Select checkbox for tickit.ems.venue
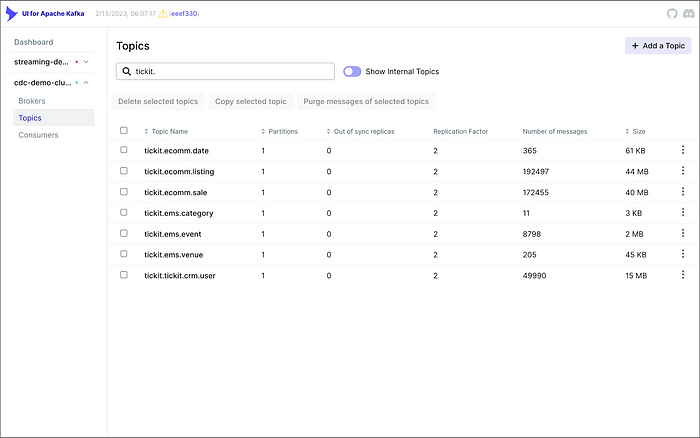This screenshot has height=438, width=700. 124,254
